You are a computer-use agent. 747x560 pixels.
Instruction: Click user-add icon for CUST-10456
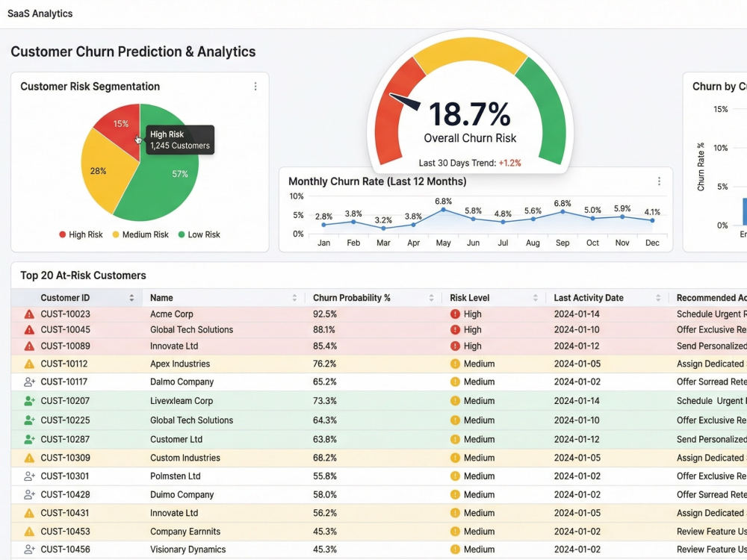[x=29, y=550]
